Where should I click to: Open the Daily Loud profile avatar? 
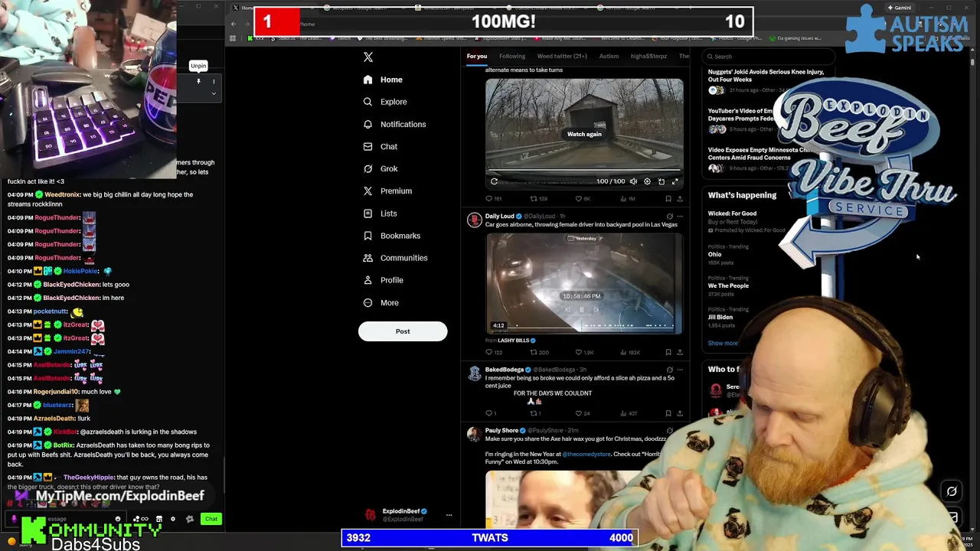(474, 220)
